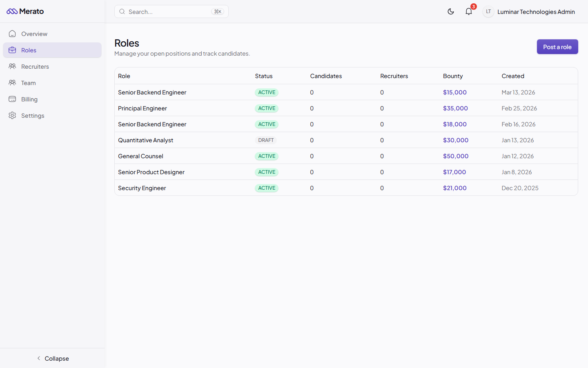This screenshot has width=588, height=368.
Task: Toggle the ACTIVE status badge on Principal Engineer
Action: click(x=266, y=108)
